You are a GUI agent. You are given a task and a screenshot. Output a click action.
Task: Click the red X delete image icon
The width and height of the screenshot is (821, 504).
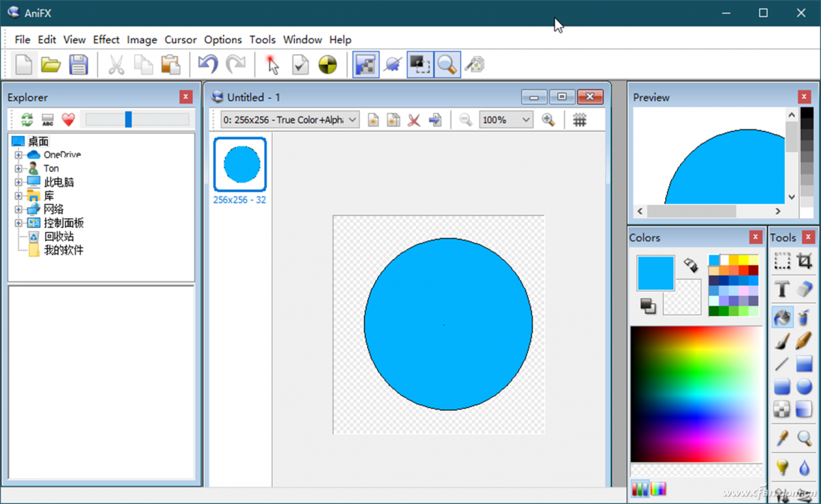pyautogui.click(x=414, y=120)
